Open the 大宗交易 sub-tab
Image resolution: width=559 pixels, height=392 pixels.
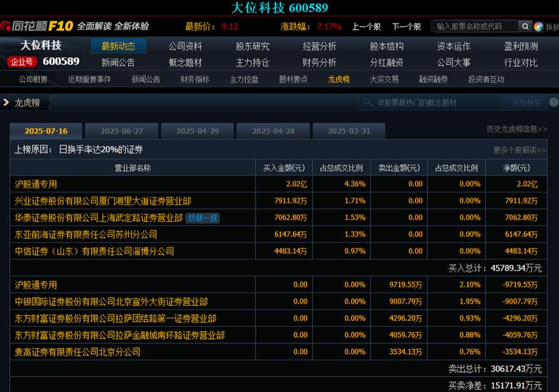point(383,79)
